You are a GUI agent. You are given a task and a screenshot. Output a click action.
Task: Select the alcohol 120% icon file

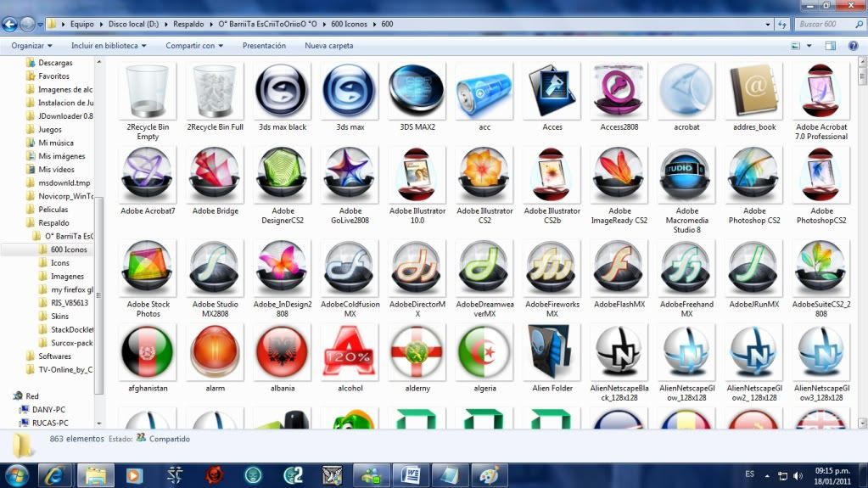point(350,359)
